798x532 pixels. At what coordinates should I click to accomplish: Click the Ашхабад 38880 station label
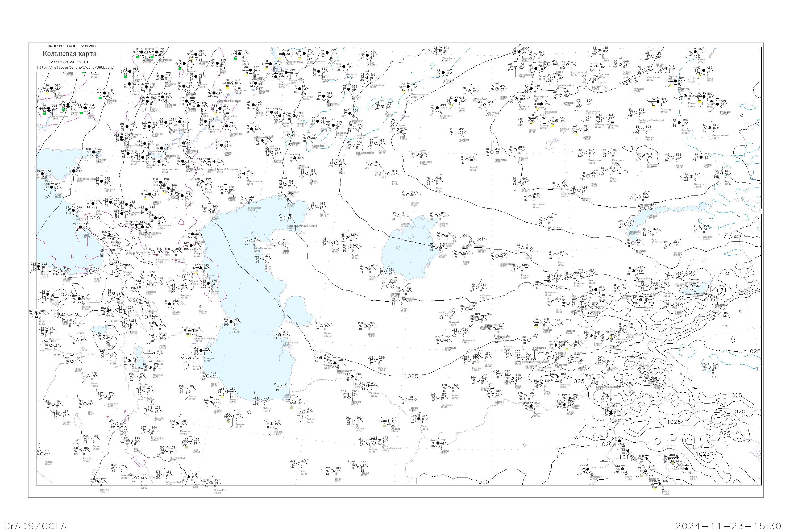pyautogui.click(x=375, y=394)
